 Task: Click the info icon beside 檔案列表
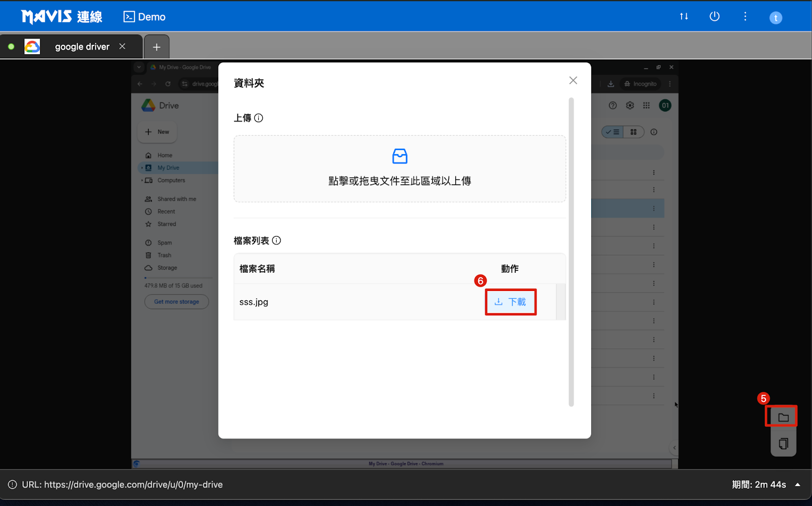277,240
